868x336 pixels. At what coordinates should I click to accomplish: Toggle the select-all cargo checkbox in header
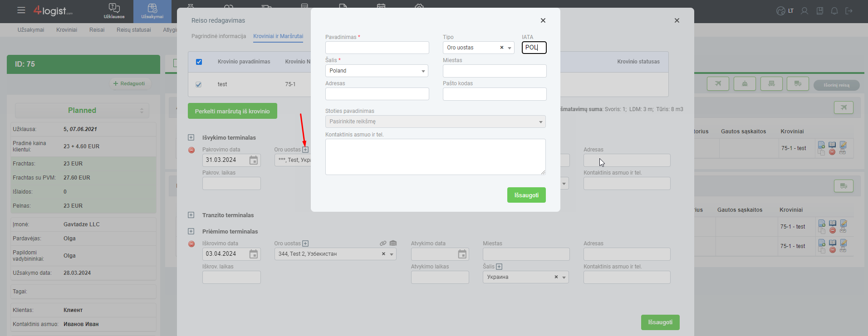(x=199, y=62)
